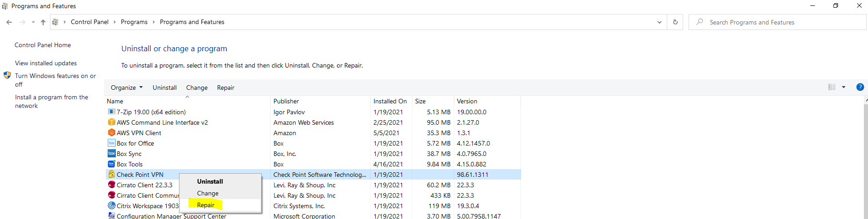Click the Igor Pavlov publisher cell
Viewport: 868px width, 219px height.
[289, 112]
